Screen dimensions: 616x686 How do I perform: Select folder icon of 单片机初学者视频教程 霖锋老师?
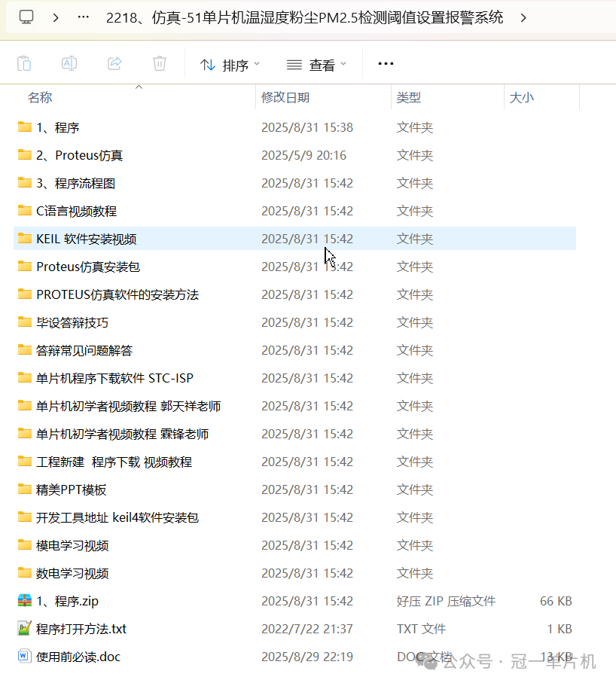pos(25,434)
